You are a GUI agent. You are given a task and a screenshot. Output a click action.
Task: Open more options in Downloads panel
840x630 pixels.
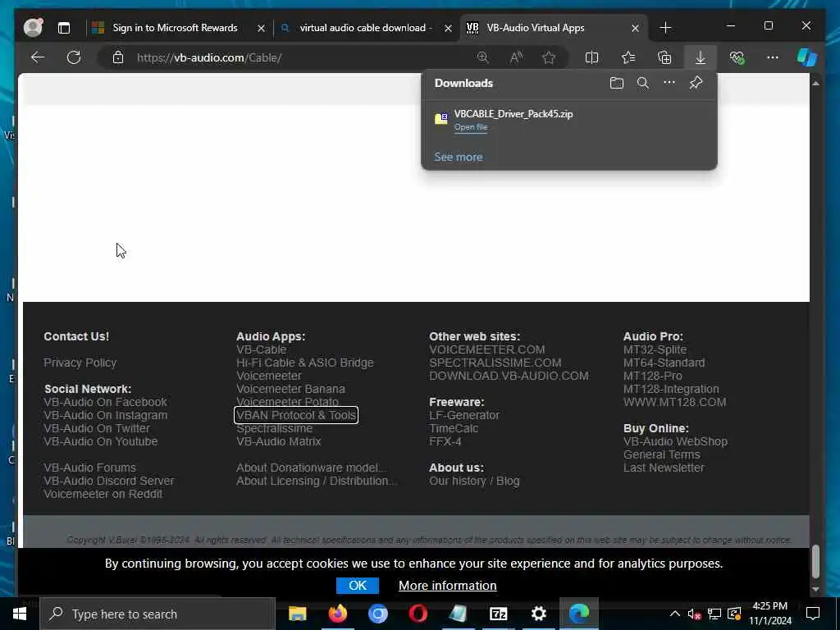click(x=669, y=83)
